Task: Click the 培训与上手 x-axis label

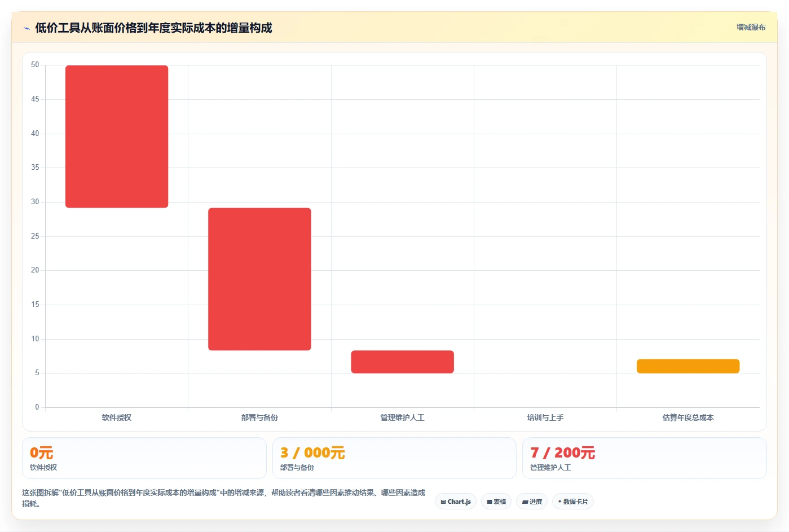Action: click(x=545, y=417)
